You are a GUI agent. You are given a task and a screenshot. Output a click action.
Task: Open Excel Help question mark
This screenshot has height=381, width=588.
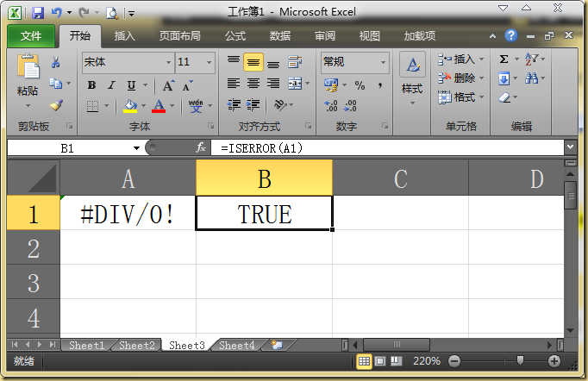pos(510,36)
